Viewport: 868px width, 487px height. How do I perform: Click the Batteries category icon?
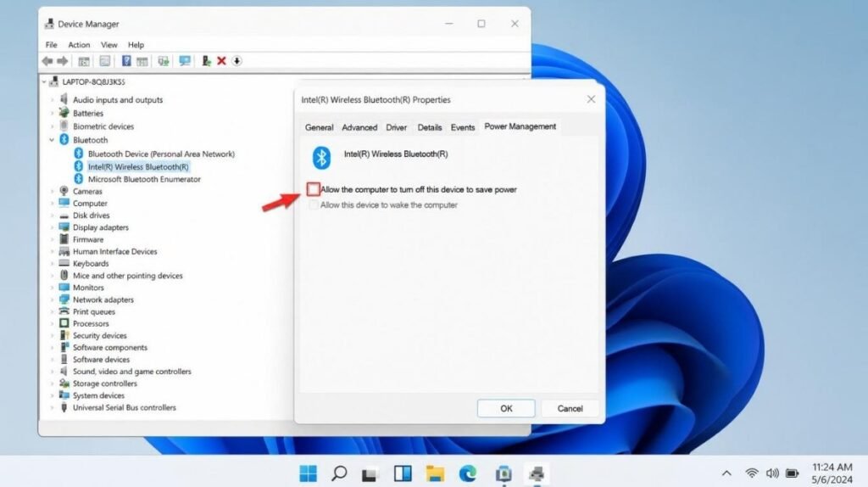point(64,113)
